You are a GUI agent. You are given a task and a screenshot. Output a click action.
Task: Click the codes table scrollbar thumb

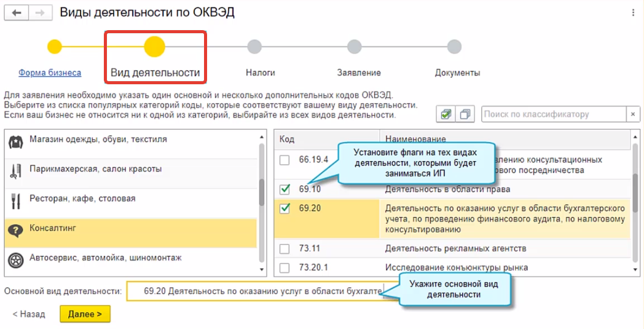tap(635, 194)
